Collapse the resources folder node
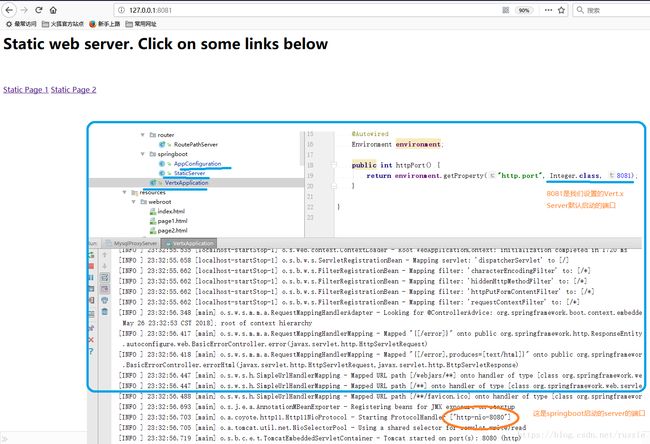 click(124, 192)
